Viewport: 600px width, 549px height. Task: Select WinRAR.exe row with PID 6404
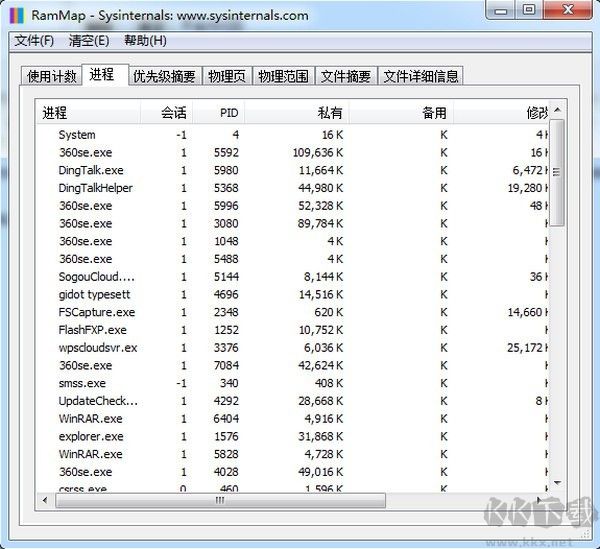(x=293, y=419)
